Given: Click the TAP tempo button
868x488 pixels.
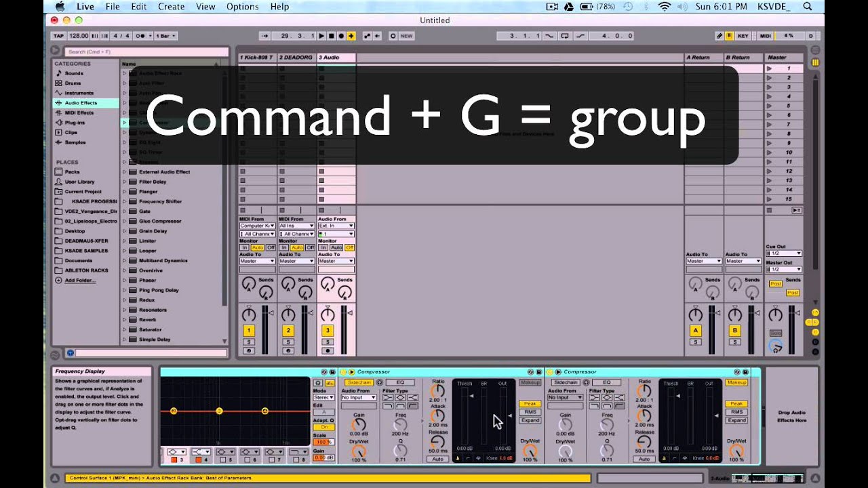Looking at the screenshot, I should point(58,36).
